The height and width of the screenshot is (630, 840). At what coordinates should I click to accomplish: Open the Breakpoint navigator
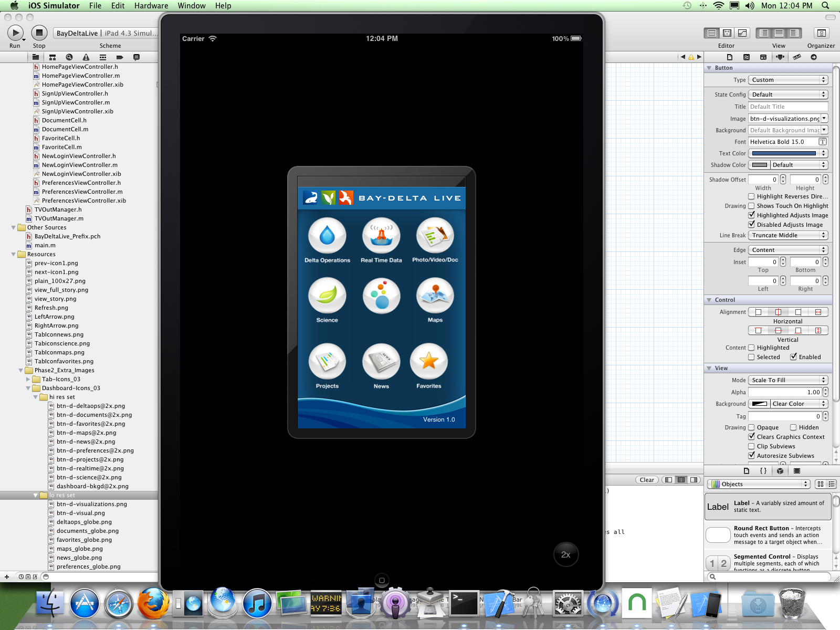point(120,57)
